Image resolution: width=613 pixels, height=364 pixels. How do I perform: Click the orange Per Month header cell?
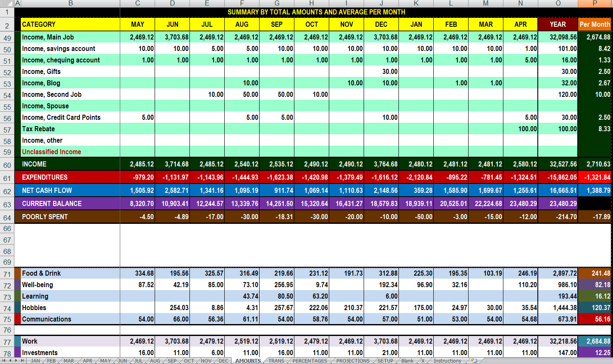click(x=595, y=25)
